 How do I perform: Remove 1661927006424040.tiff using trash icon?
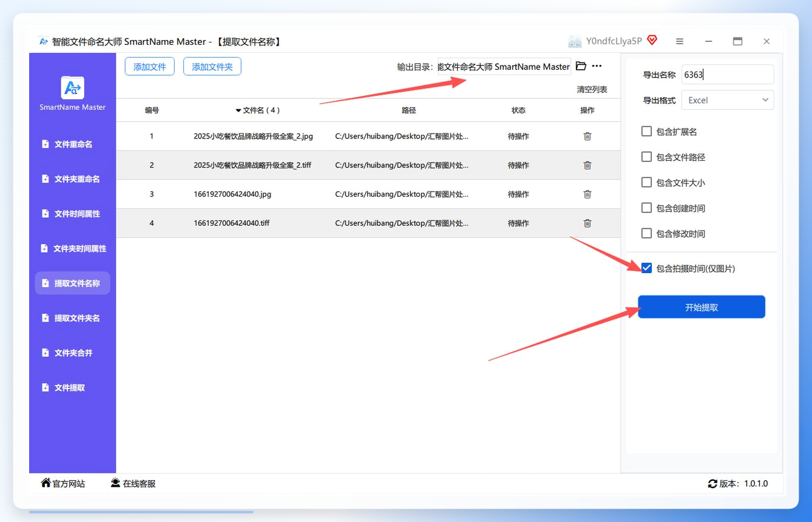tap(587, 223)
